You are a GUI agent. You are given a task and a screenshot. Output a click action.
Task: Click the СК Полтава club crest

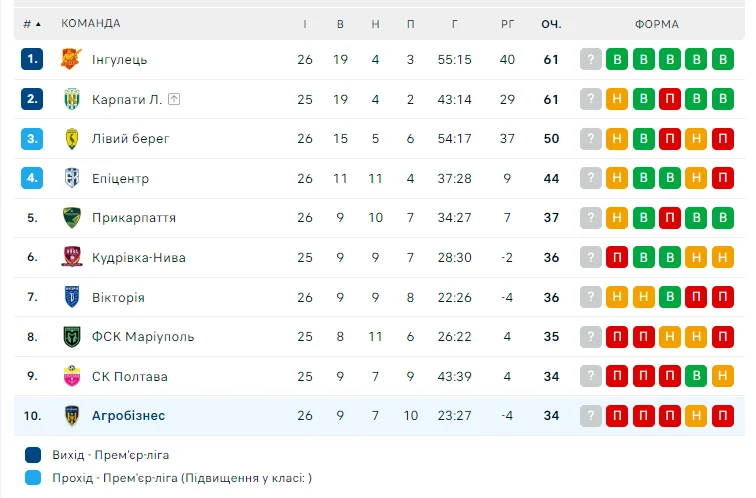point(71,376)
